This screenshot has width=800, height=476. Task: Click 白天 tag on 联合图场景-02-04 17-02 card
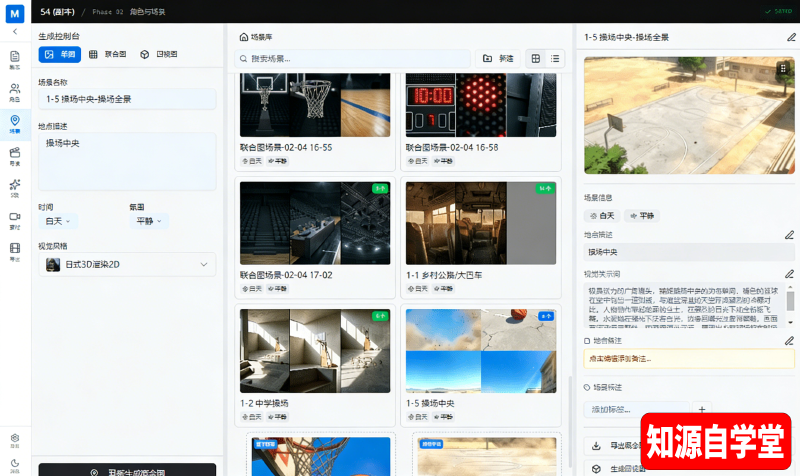click(x=252, y=288)
